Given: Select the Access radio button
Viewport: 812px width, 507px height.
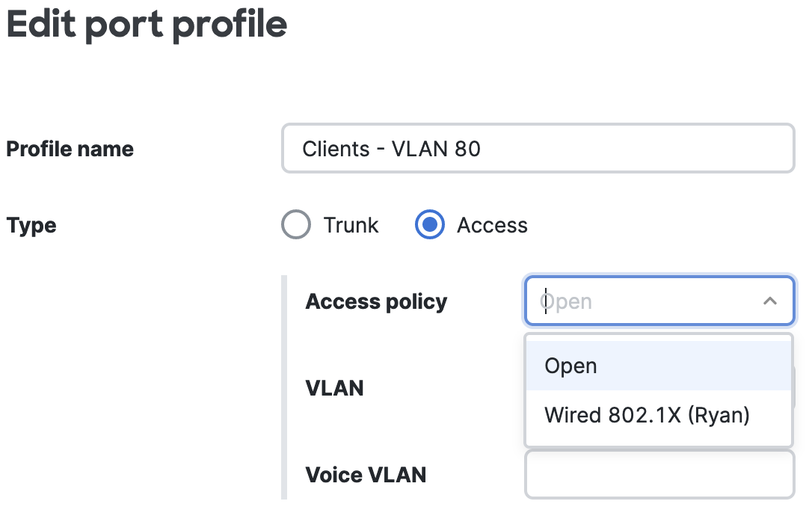Looking at the screenshot, I should pos(429,224).
